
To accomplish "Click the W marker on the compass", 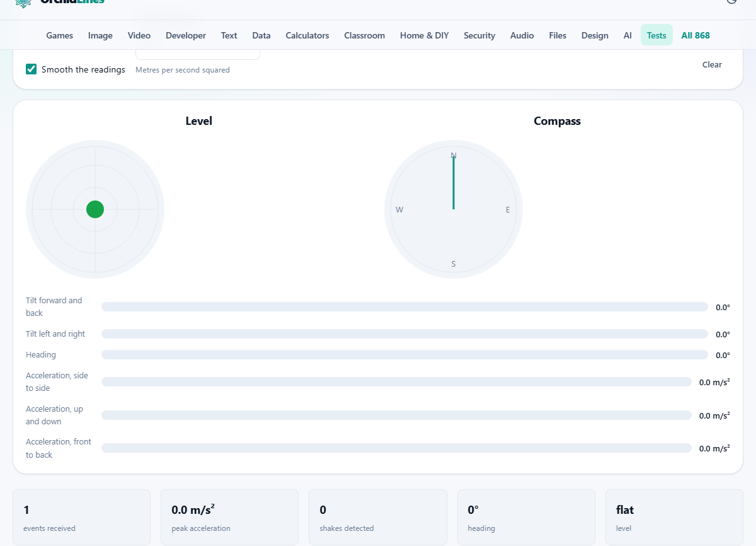I will (x=399, y=210).
